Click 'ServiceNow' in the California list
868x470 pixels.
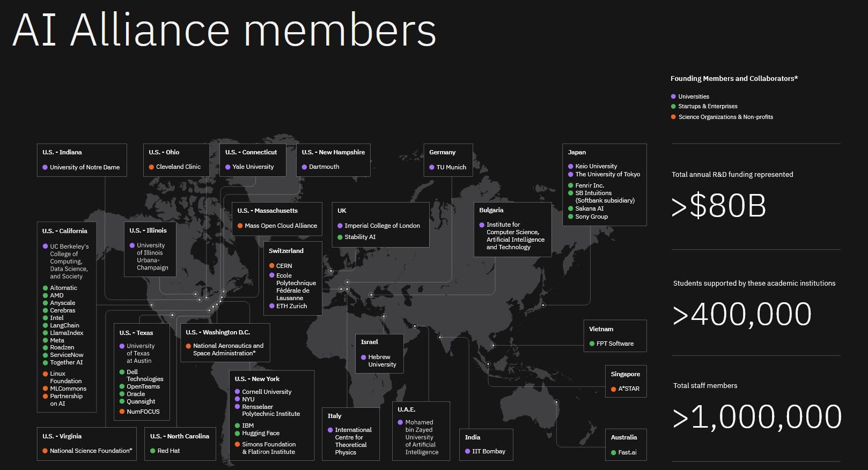pyautogui.click(x=67, y=355)
